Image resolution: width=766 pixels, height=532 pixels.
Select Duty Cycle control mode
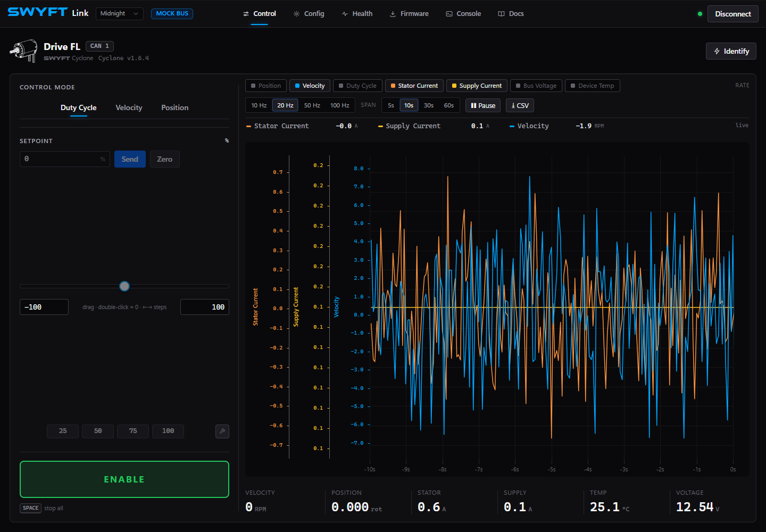[78, 107]
